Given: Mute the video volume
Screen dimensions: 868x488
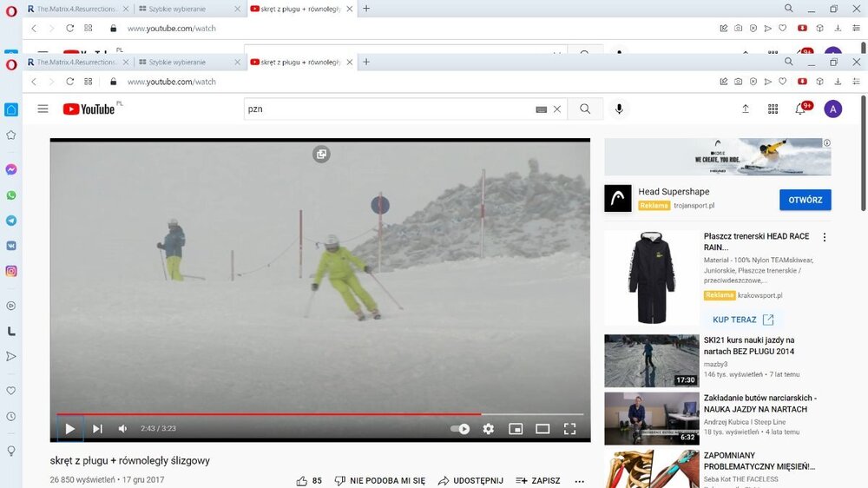Looking at the screenshot, I should [122, 429].
